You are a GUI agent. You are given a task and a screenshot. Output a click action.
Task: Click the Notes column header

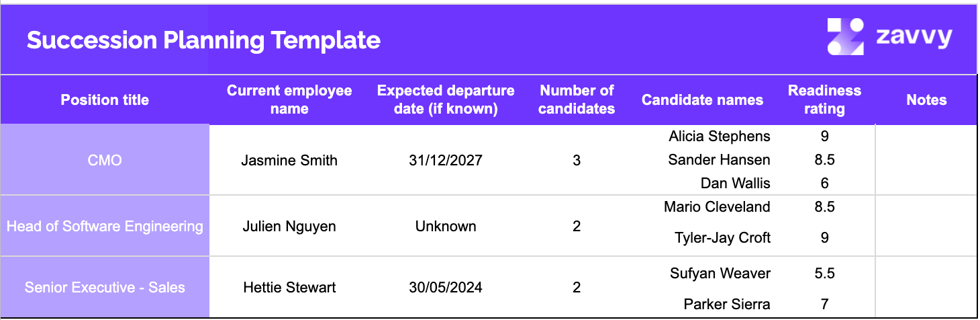(926, 100)
